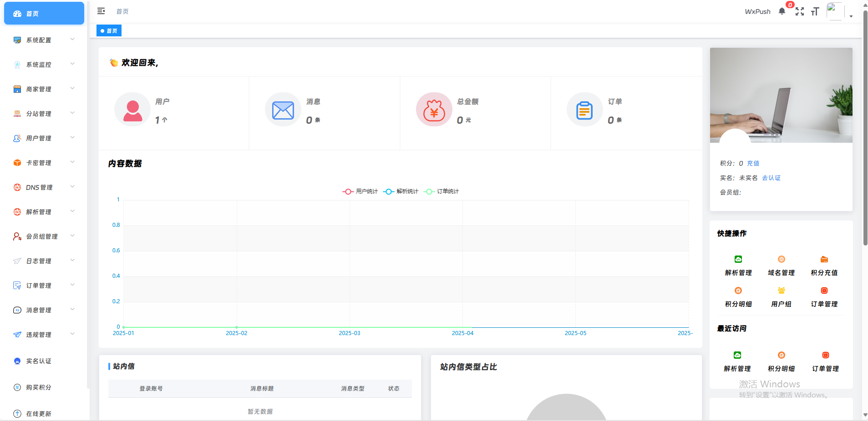The height and width of the screenshot is (421, 868).
Task: Click the 系统配置 sidebar icon
Action: pyautogui.click(x=17, y=40)
